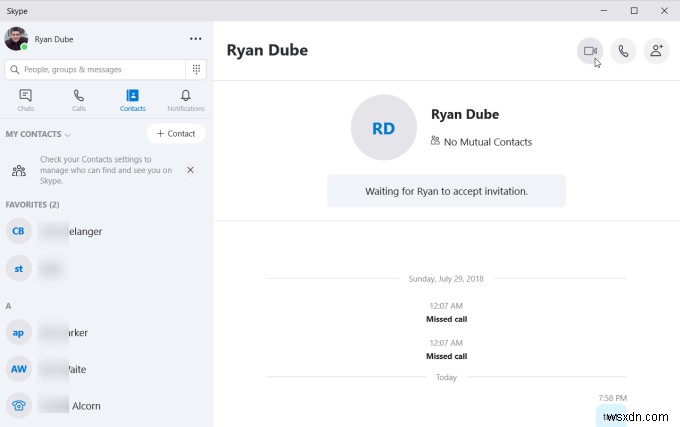Switch to the Chats tab

(x=26, y=100)
